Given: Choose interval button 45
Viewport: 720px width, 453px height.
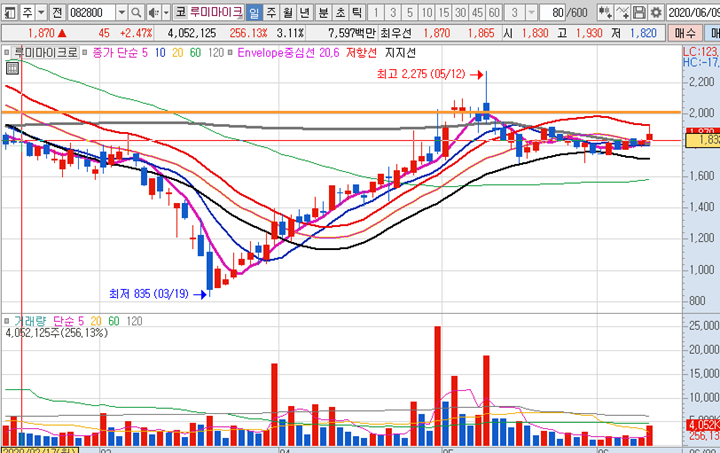Looking at the screenshot, I should [478, 12].
